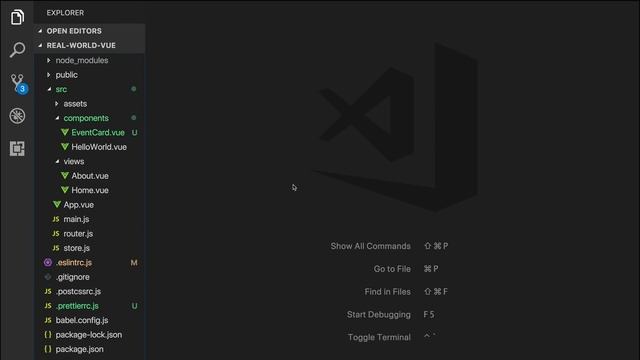The image size is (640, 360).
Task: Select the components folder name
Action: click(x=86, y=118)
